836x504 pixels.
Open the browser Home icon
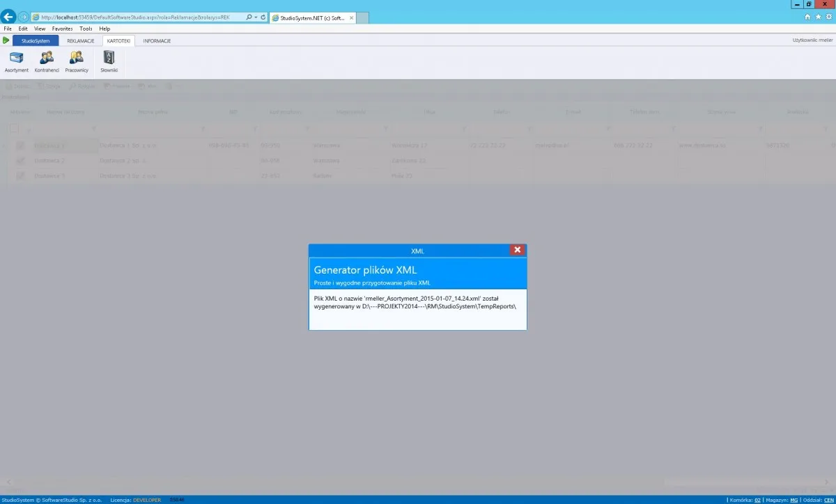coord(808,16)
